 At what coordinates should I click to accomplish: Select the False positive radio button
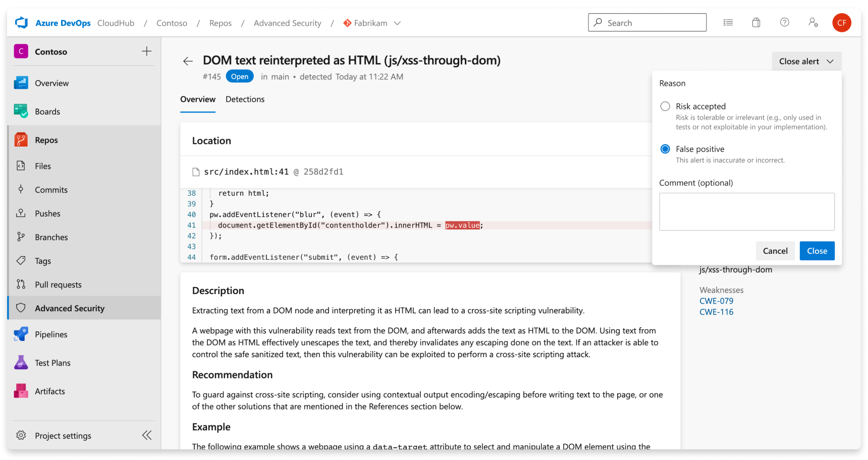point(665,149)
